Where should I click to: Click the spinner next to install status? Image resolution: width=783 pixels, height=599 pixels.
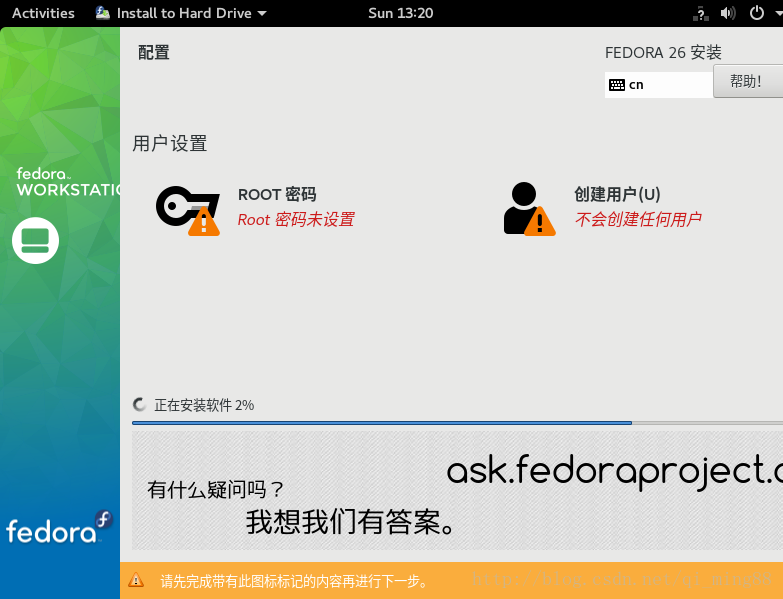click(x=139, y=404)
